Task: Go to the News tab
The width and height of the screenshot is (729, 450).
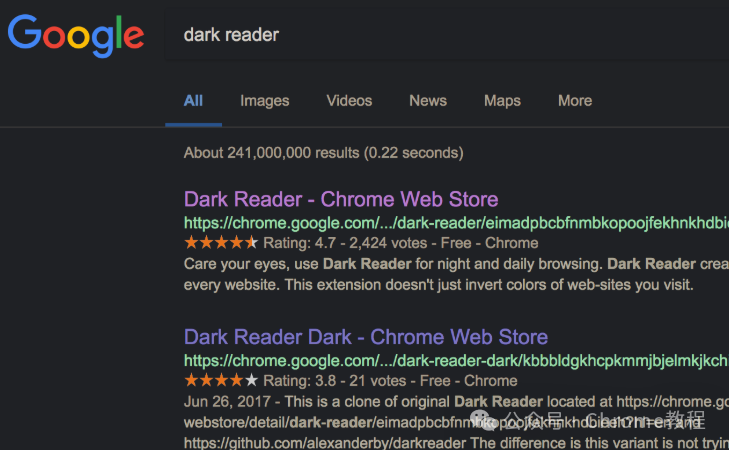Action: [428, 101]
